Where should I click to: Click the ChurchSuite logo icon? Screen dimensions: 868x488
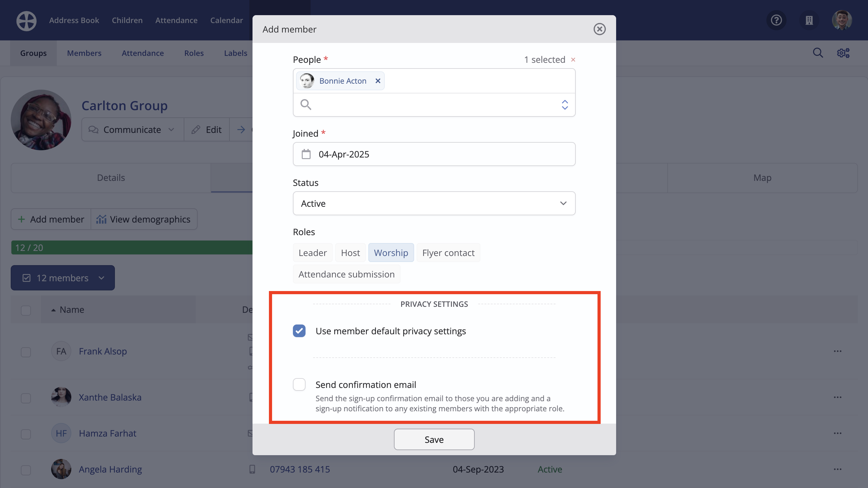click(x=26, y=21)
